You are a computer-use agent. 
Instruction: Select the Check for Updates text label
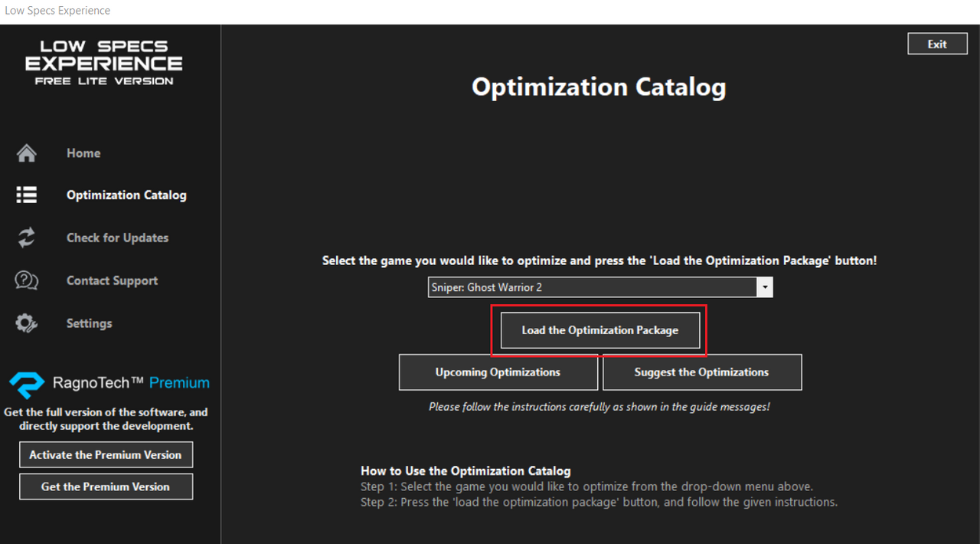pyautogui.click(x=117, y=238)
